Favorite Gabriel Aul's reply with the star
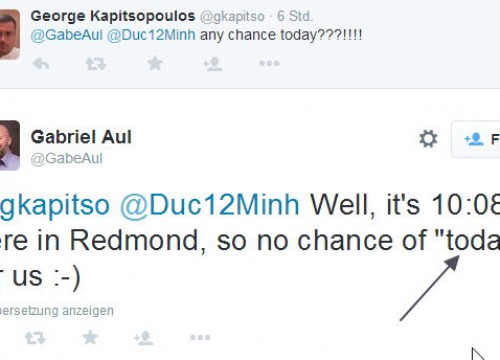The image size is (500, 360). pyautogui.click(x=90, y=337)
